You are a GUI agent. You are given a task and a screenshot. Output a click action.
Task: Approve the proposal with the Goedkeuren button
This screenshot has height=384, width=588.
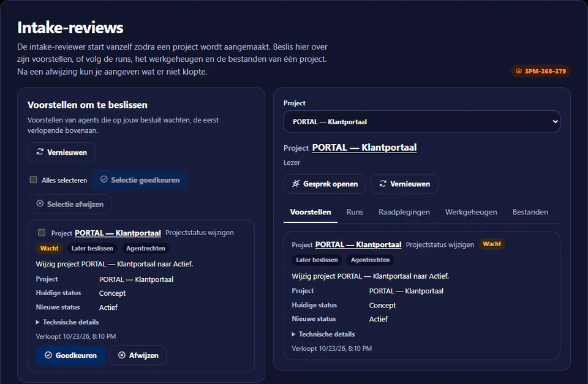(x=70, y=355)
